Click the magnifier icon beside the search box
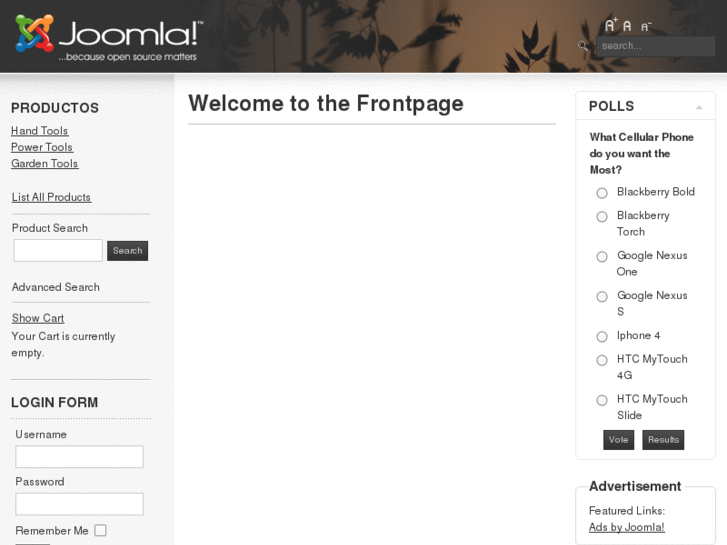This screenshot has width=727, height=545. (x=583, y=45)
